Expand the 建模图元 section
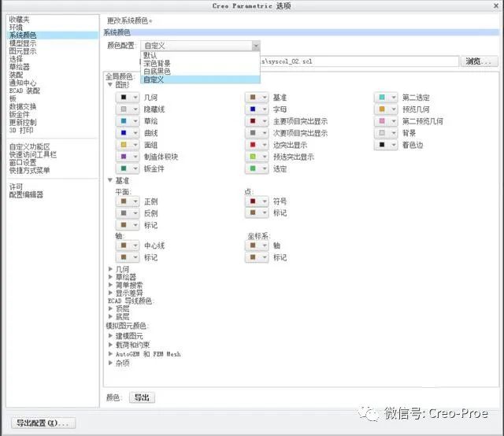Screen dimensions: 504x436 110,336
